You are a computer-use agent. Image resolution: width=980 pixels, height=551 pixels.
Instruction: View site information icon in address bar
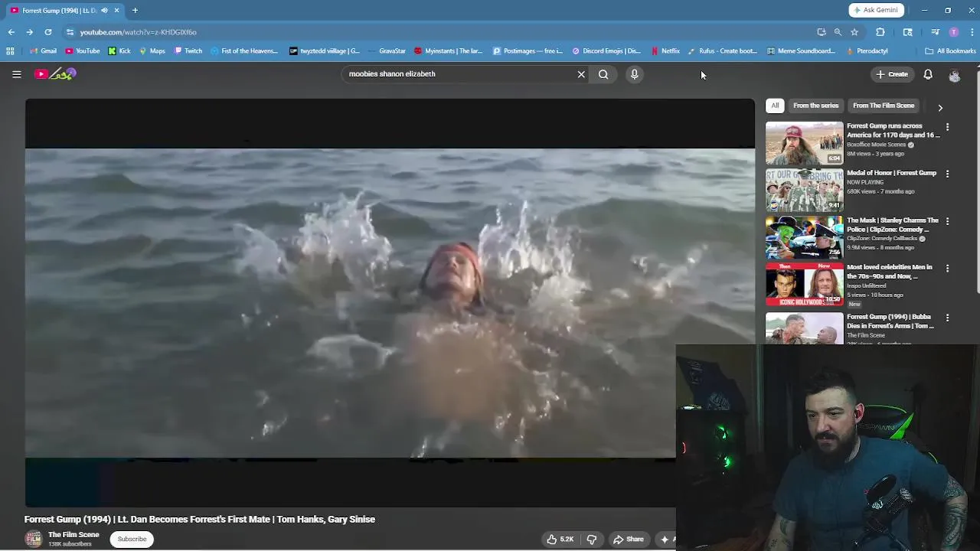[70, 32]
